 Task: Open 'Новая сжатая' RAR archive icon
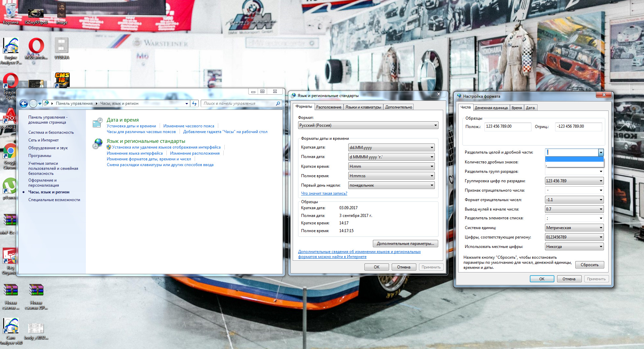11,296
